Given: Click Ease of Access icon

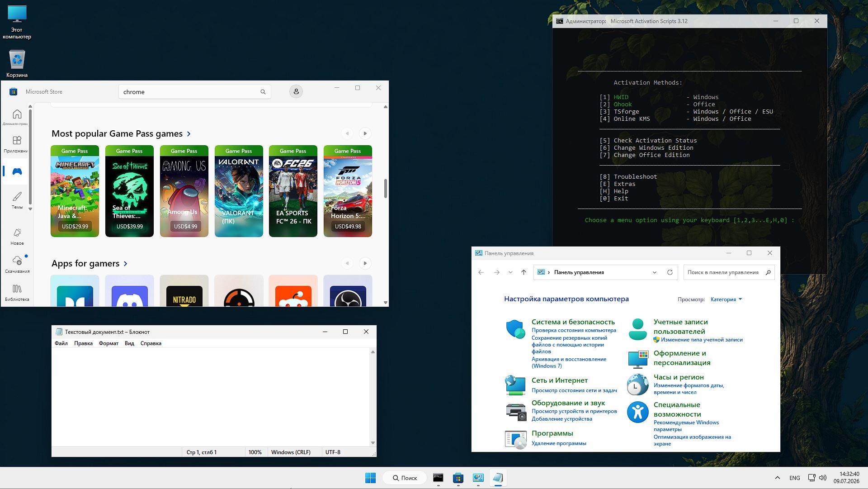Looking at the screenshot, I should tap(638, 412).
